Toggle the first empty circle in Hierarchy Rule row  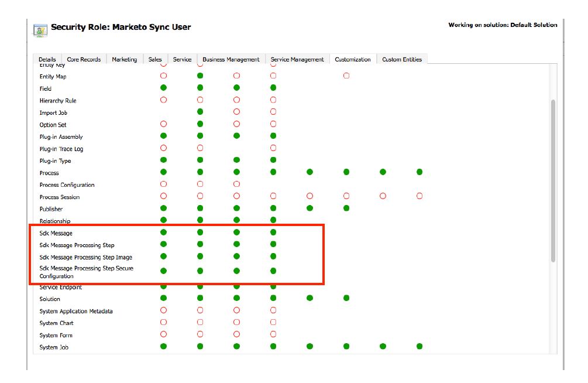(163, 100)
